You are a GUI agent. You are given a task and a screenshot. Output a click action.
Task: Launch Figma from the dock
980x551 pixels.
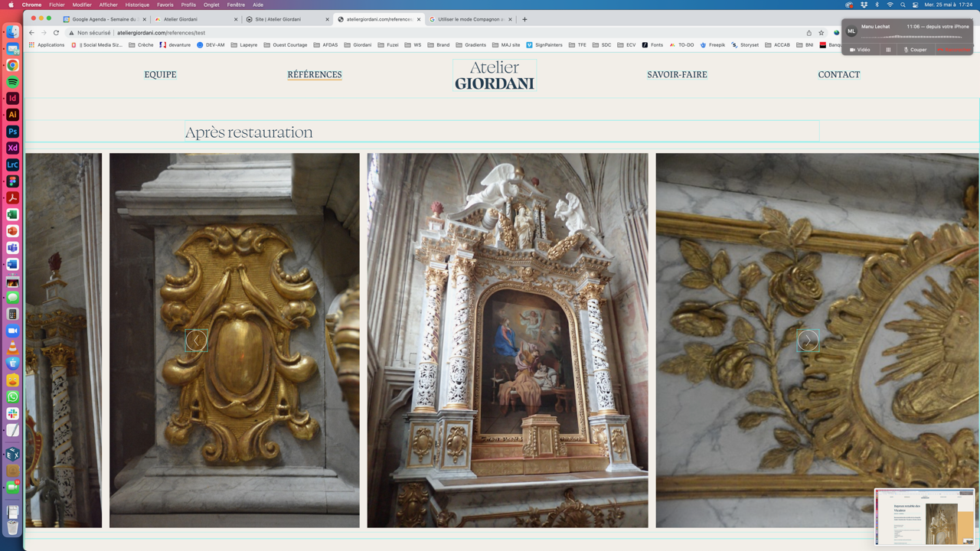tap(13, 181)
